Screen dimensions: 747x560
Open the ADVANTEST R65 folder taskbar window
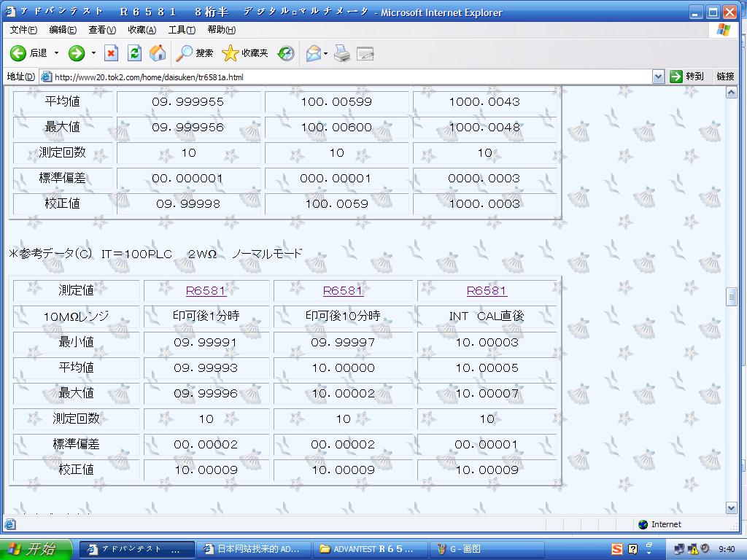pos(370,549)
